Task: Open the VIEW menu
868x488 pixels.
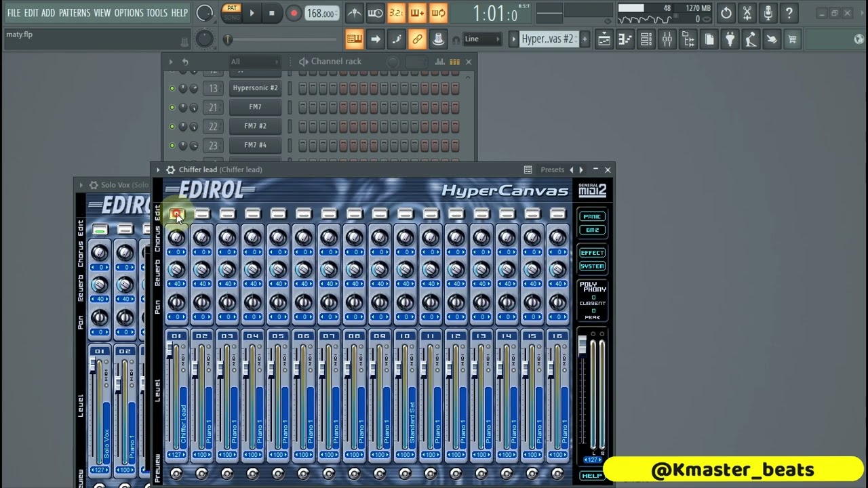Action: click(102, 13)
